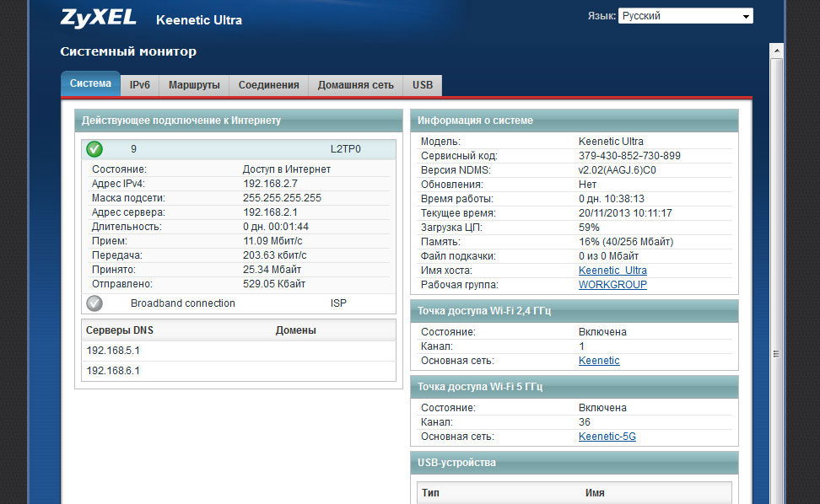Viewport: 820px width, 504px height.
Task: Click the gray Broadband connection status icon
Action: [94, 303]
